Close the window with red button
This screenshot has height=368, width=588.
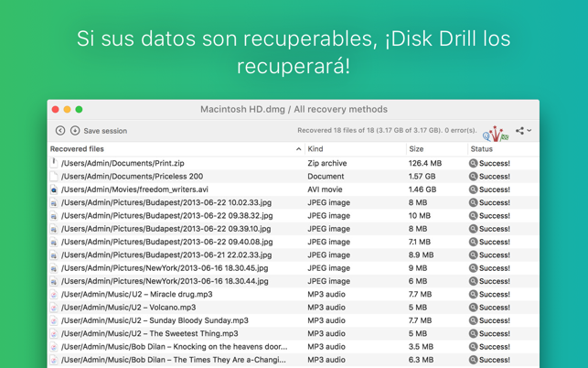click(x=56, y=109)
